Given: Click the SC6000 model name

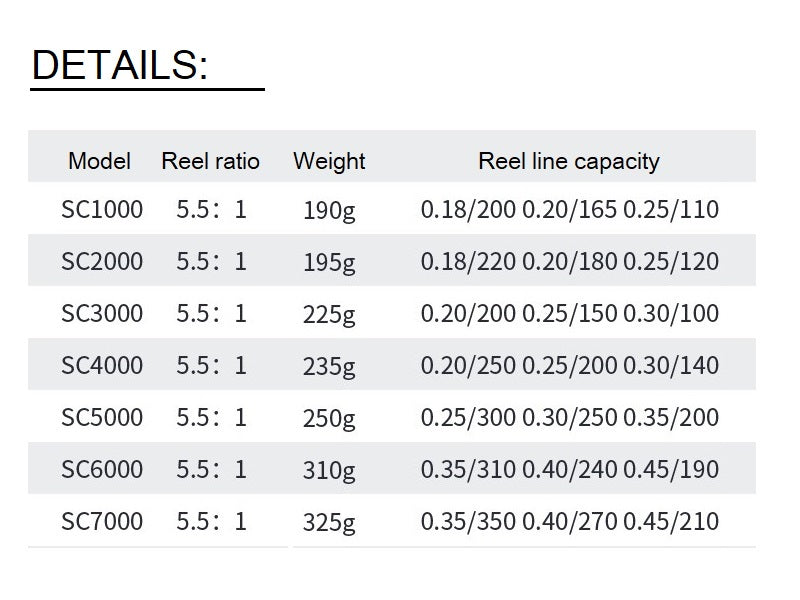Looking at the screenshot, I should tap(102, 469).
